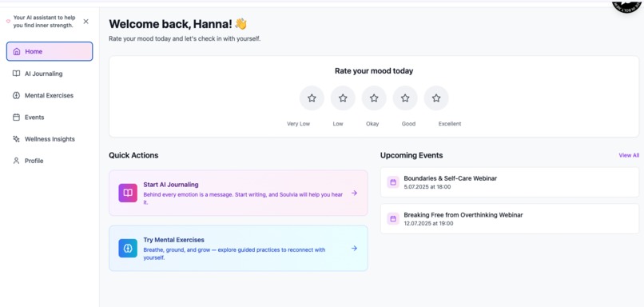Viewport: 644px width, 307px height.
Task: Rate mood as Low star
Action: (343, 98)
